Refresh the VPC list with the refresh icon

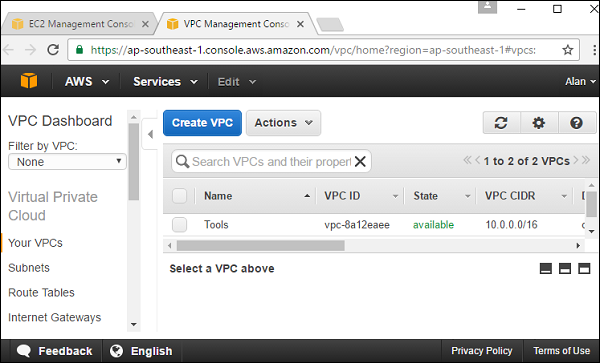(501, 123)
